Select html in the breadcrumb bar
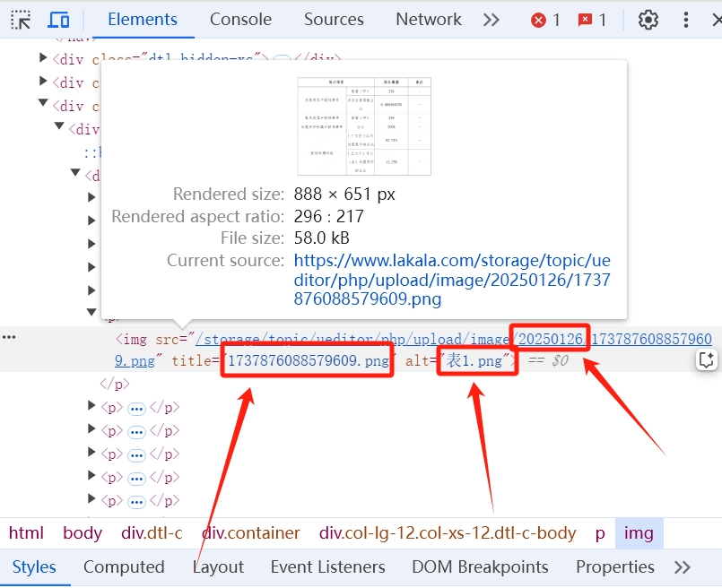722x588 pixels. pyautogui.click(x=26, y=532)
